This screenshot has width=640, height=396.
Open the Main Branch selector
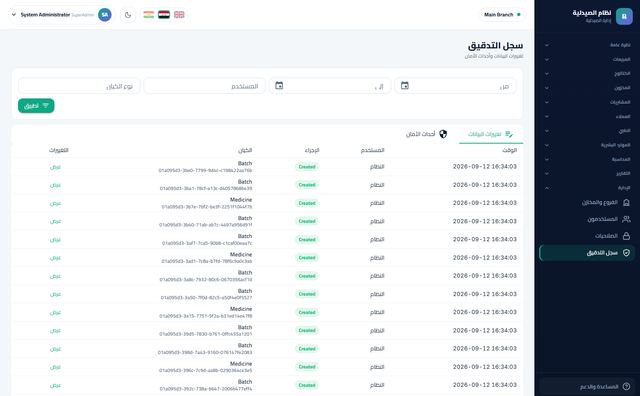click(502, 15)
